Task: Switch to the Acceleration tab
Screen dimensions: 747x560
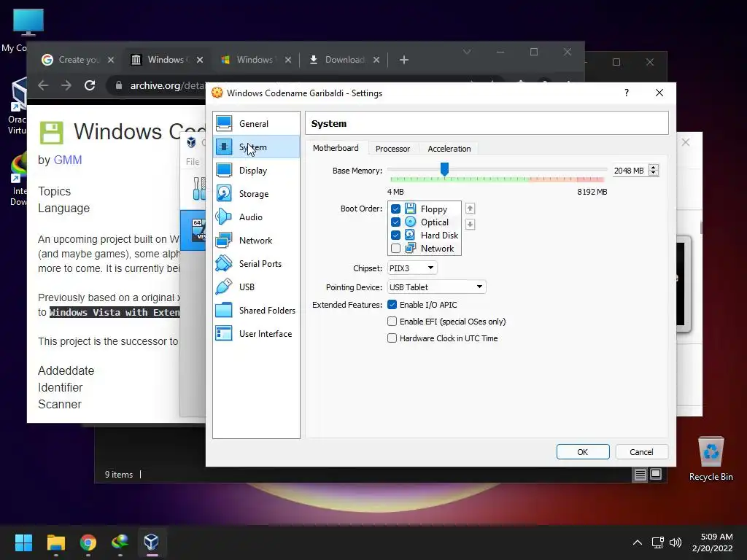Action: pyautogui.click(x=449, y=149)
